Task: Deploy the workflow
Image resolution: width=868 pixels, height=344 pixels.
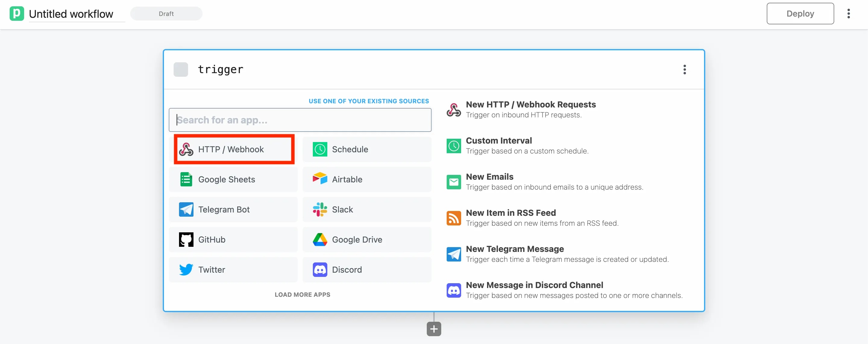Action: click(x=800, y=14)
